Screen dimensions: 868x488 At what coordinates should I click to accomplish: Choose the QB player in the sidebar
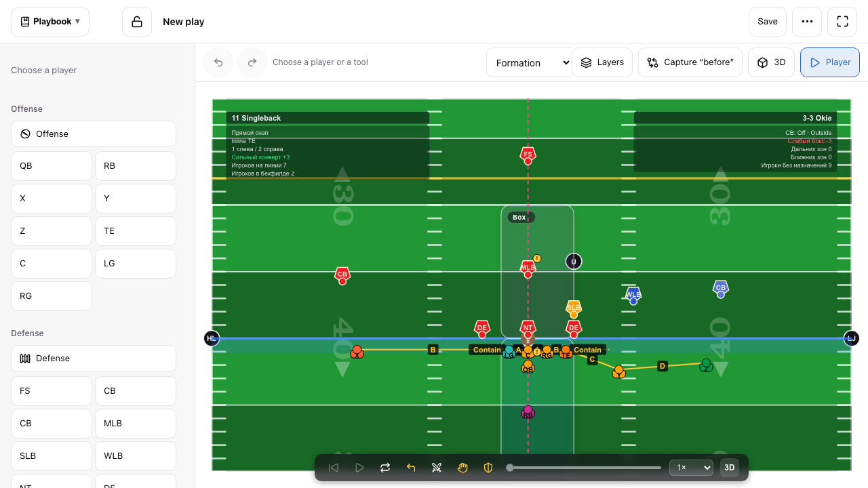click(52, 166)
